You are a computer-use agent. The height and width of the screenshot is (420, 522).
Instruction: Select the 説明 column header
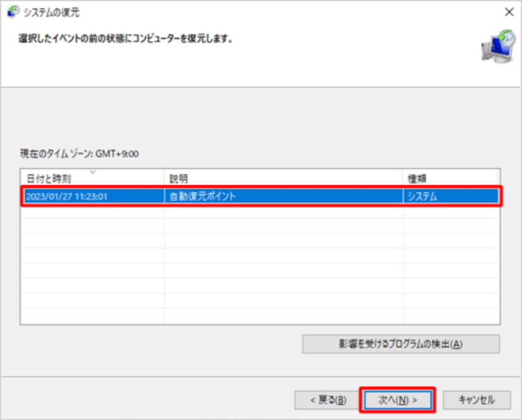click(x=178, y=176)
